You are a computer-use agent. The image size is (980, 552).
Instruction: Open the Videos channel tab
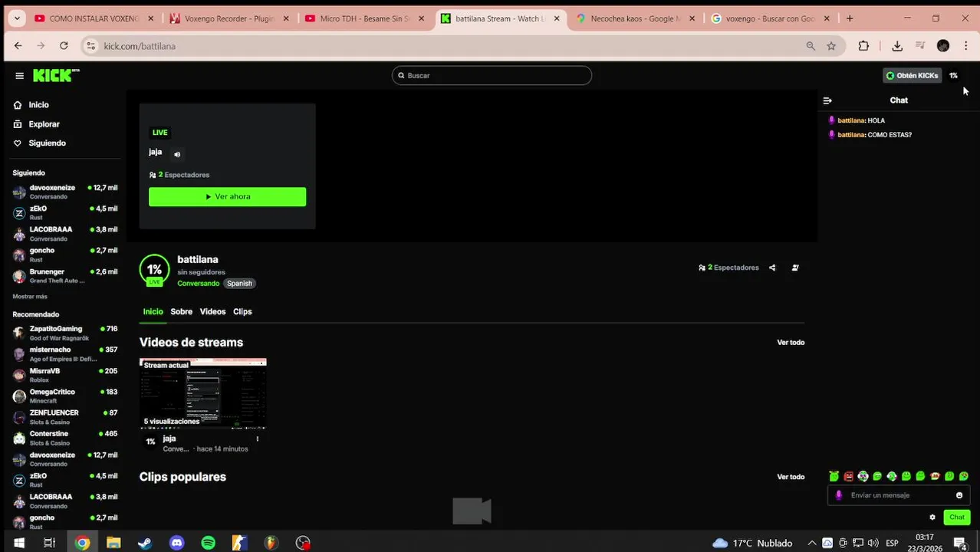[212, 312]
